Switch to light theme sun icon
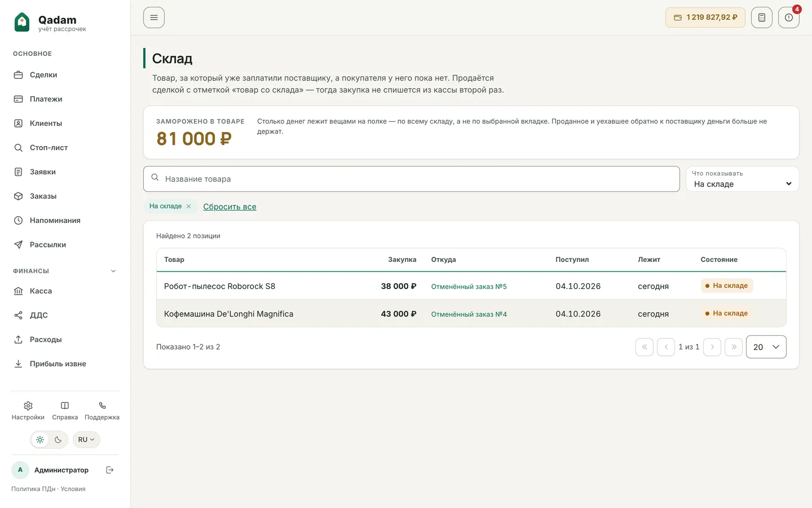Viewport: 812px width, 508px height. [40, 440]
